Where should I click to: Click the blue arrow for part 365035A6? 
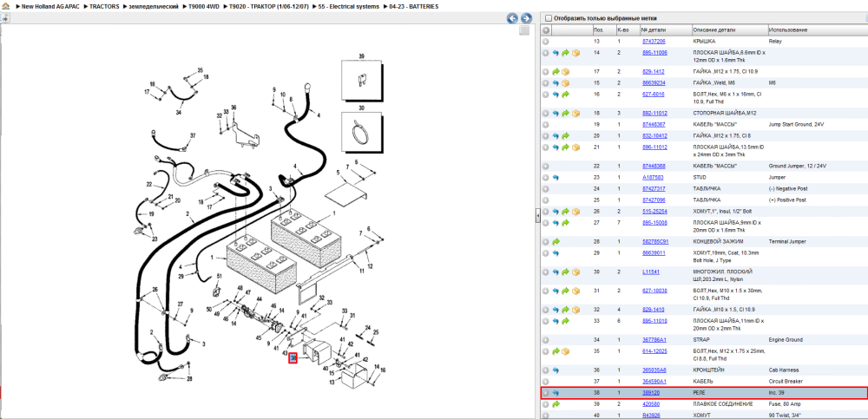[x=556, y=370]
